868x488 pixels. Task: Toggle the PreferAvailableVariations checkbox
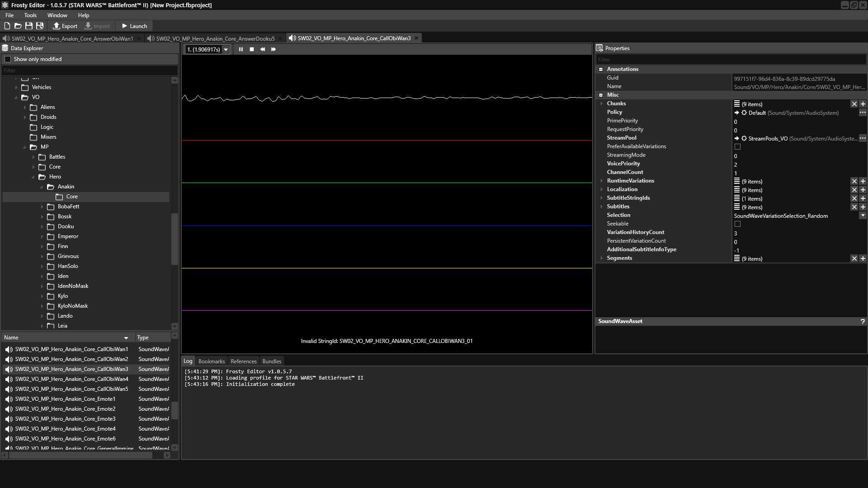pyautogui.click(x=737, y=146)
